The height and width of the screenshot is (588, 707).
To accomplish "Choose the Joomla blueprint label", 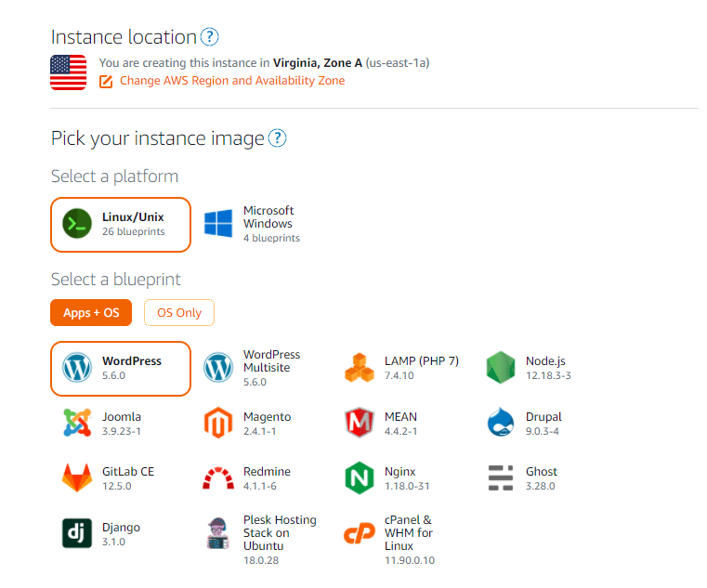I will tap(122, 417).
